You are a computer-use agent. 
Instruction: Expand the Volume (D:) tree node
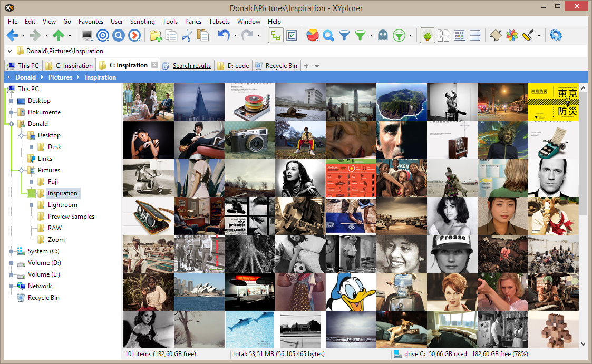pyautogui.click(x=11, y=263)
